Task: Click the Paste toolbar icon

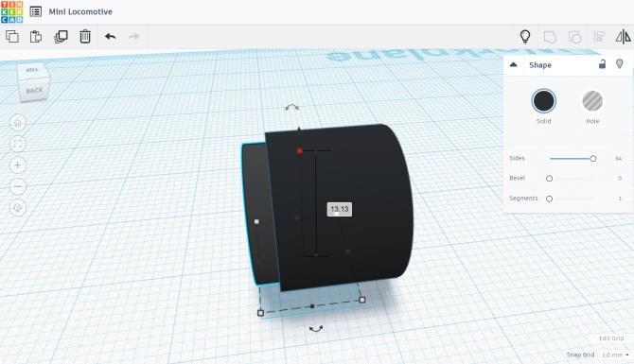Action: [36, 37]
